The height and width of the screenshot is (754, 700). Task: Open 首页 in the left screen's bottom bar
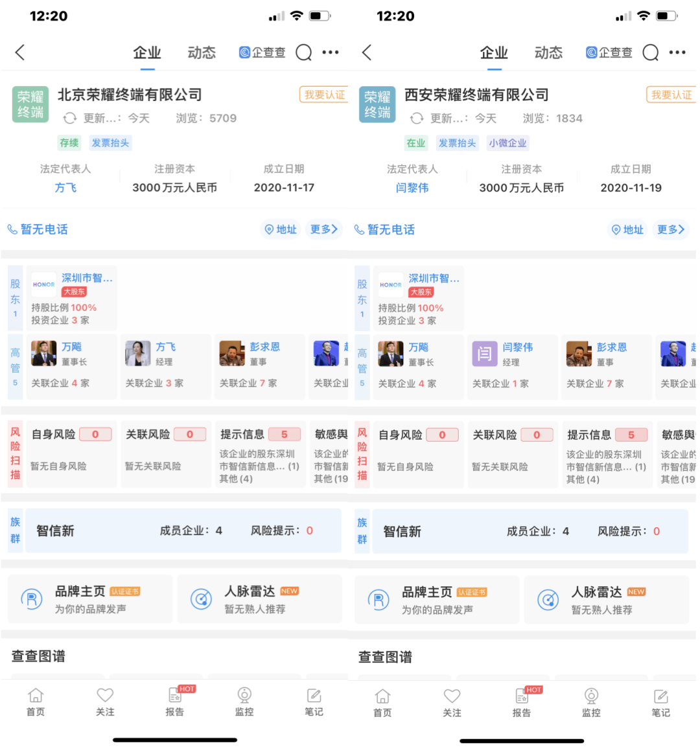[36, 702]
